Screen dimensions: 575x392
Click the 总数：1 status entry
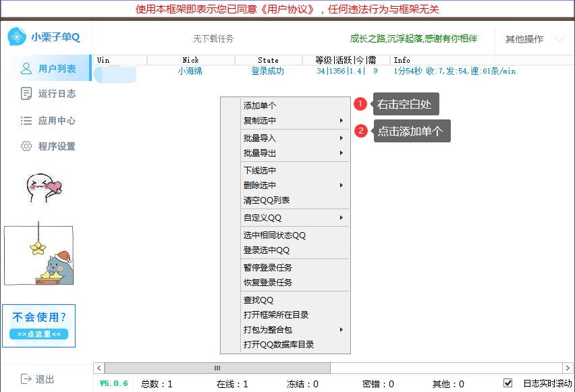point(157,384)
